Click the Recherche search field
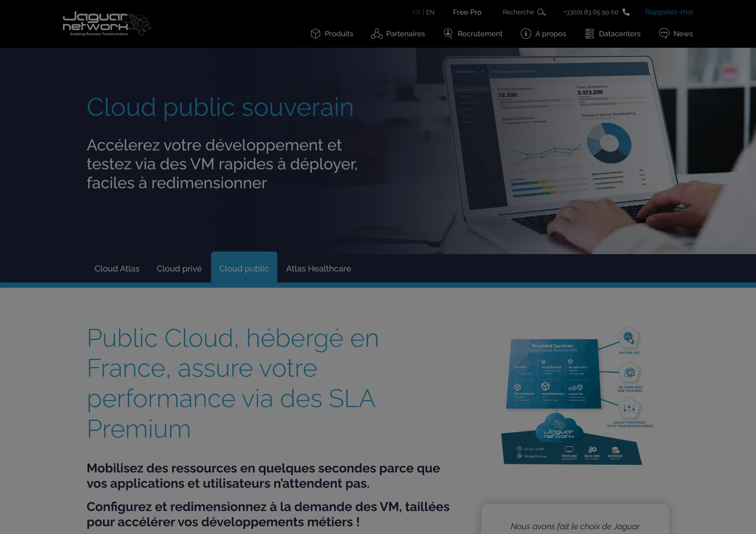 (x=518, y=12)
